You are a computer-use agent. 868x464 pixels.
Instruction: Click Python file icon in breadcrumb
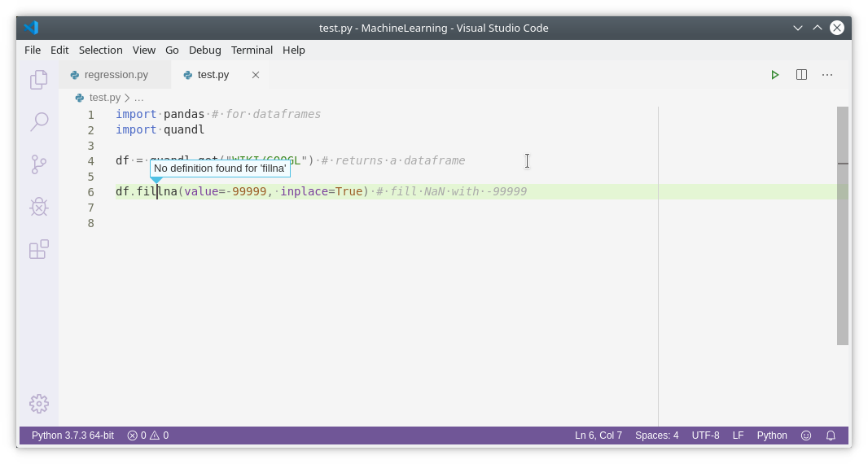pos(80,98)
